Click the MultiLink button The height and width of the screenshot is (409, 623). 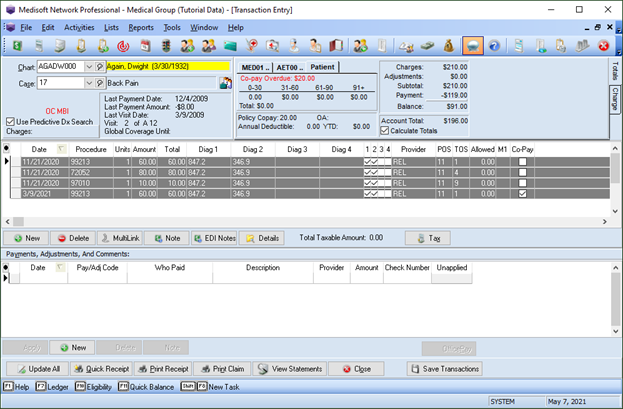point(120,238)
